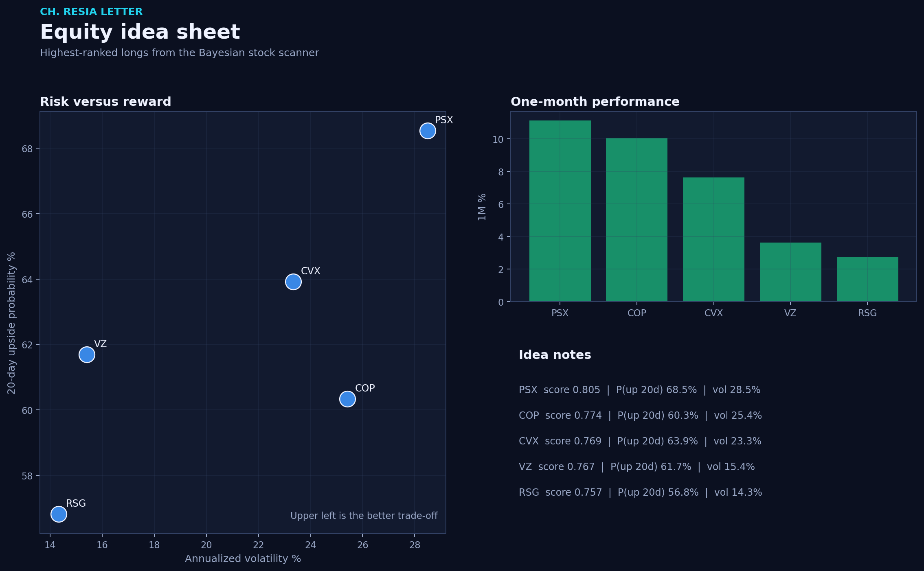
Task: Click the COP label beside scatter point
Action: coord(365,388)
